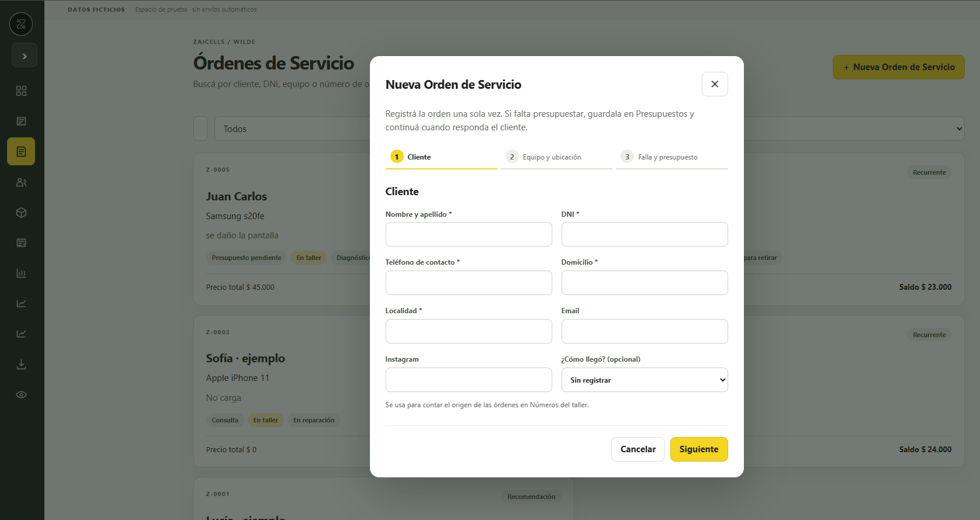Click the 'Recomendación' badge on order Z-0001
This screenshot has width=980, height=520.
click(531, 497)
